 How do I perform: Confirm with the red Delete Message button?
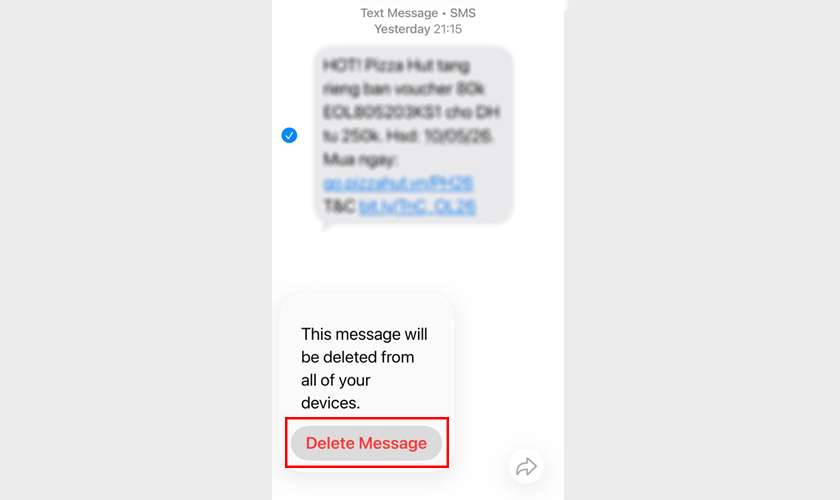[366, 443]
